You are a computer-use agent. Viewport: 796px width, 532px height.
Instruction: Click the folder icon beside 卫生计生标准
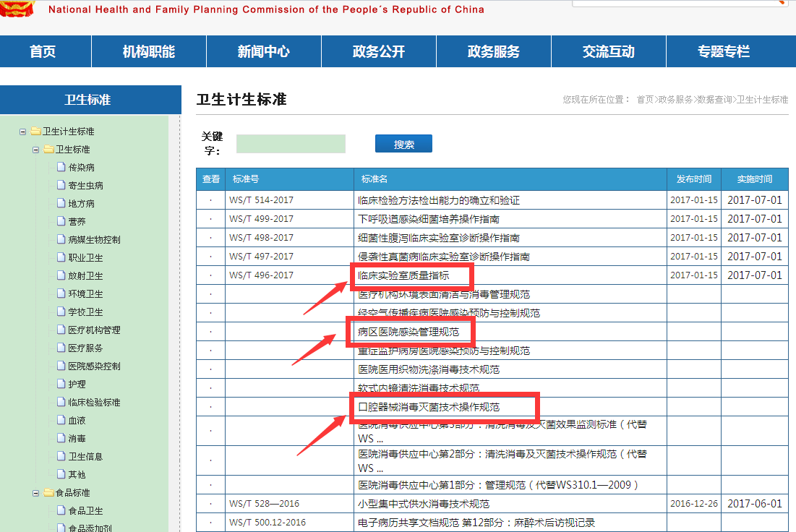(x=36, y=131)
